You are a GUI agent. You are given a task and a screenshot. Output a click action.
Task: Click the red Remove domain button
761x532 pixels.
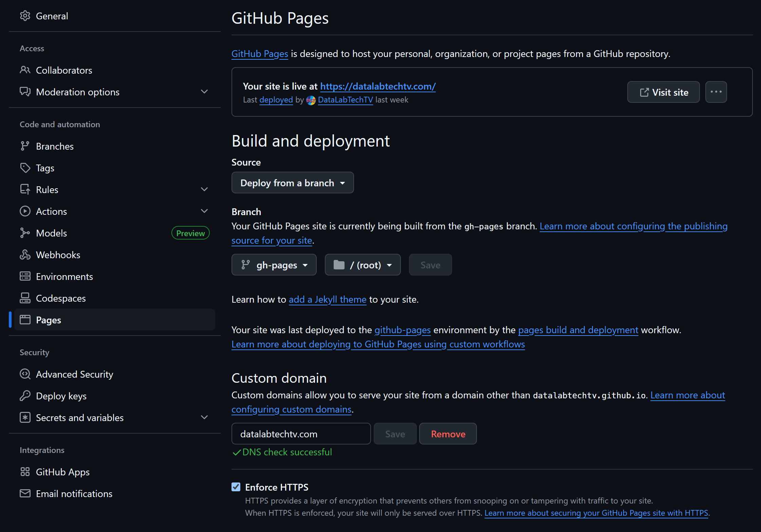tap(448, 434)
